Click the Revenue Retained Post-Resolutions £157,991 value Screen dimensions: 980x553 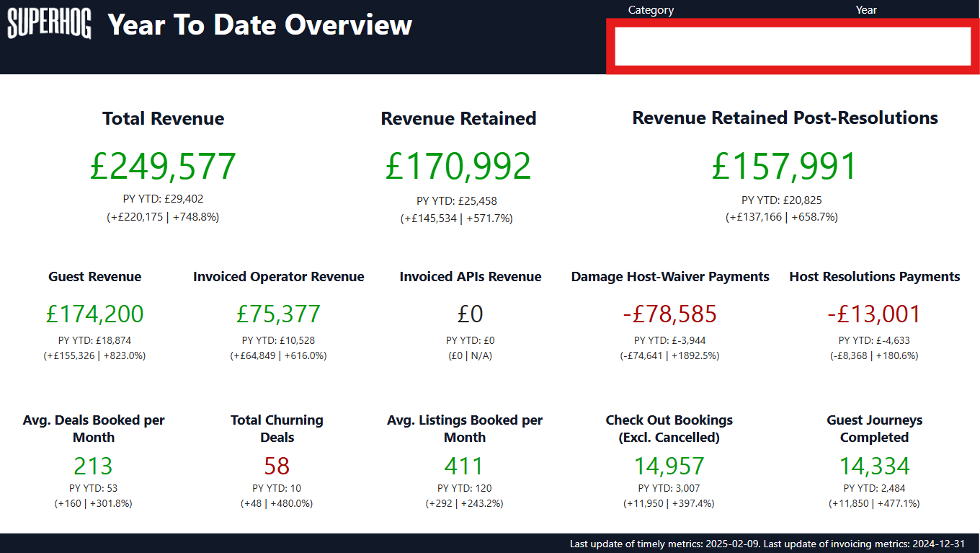[784, 167]
